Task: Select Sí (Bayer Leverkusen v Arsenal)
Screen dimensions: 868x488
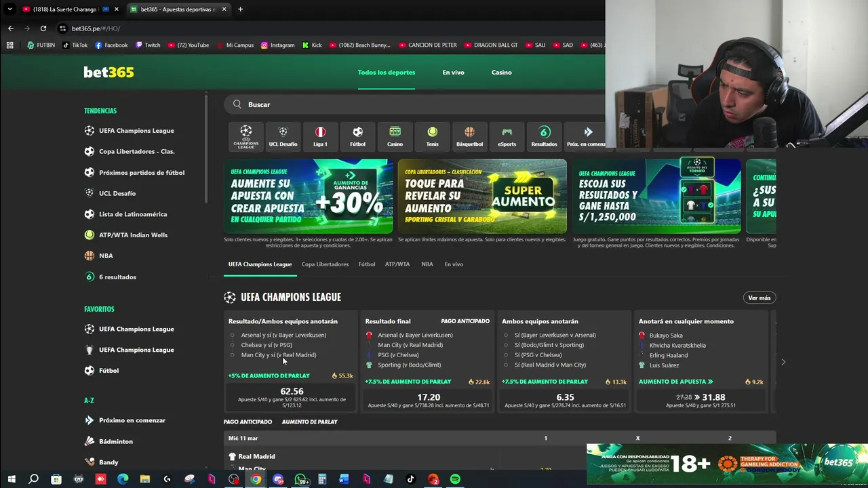Action: point(555,335)
